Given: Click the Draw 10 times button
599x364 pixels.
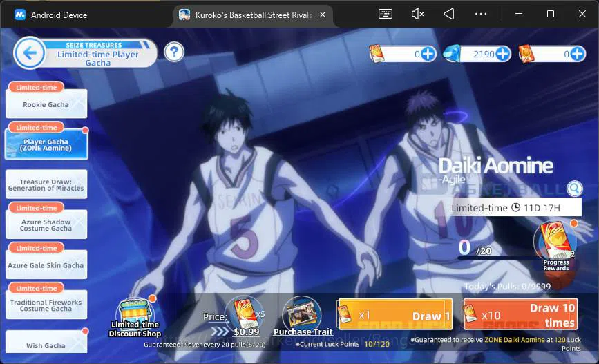Looking at the screenshot, I should [x=520, y=314].
